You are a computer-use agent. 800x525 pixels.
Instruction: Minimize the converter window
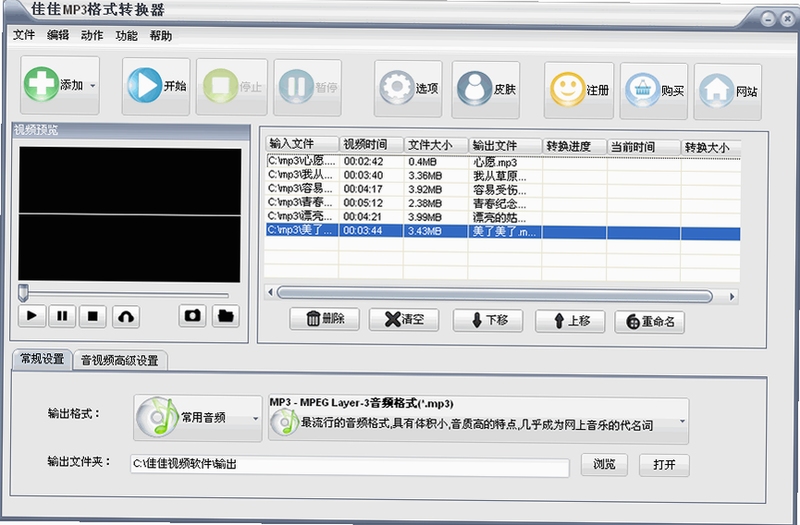(x=768, y=19)
